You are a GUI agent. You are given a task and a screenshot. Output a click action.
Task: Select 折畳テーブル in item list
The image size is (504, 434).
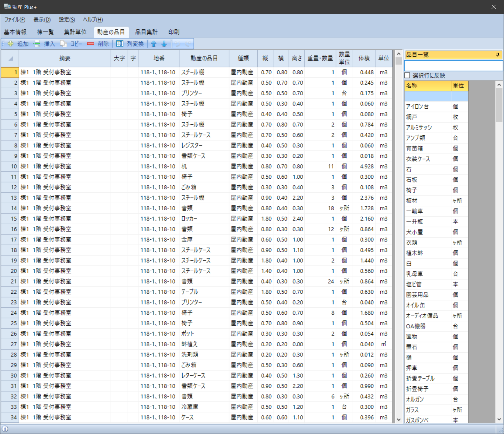(428, 379)
